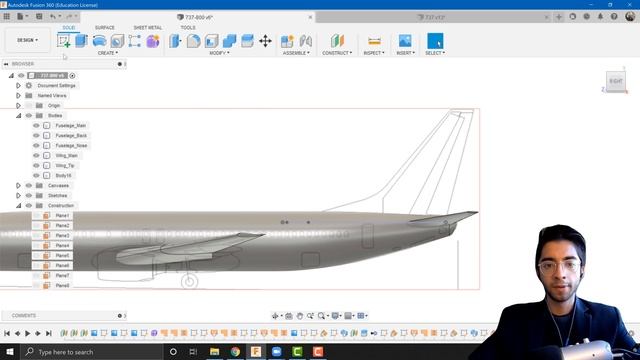Hide the Fuselage_Nose body
Screen dimensions: 640x360
(36, 146)
